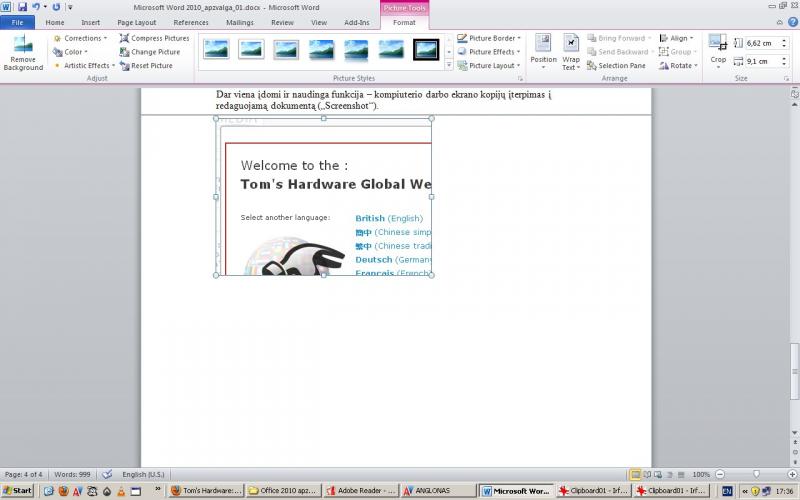
Task: Select Print Layout view button
Action: pyautogui.click(x=636, y=474)
